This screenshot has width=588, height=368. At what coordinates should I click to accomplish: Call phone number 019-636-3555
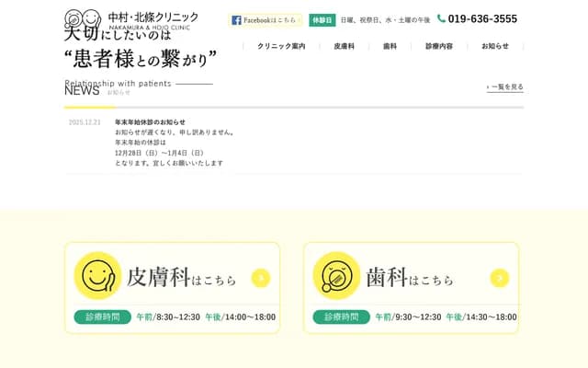click(x=482, y=18)
